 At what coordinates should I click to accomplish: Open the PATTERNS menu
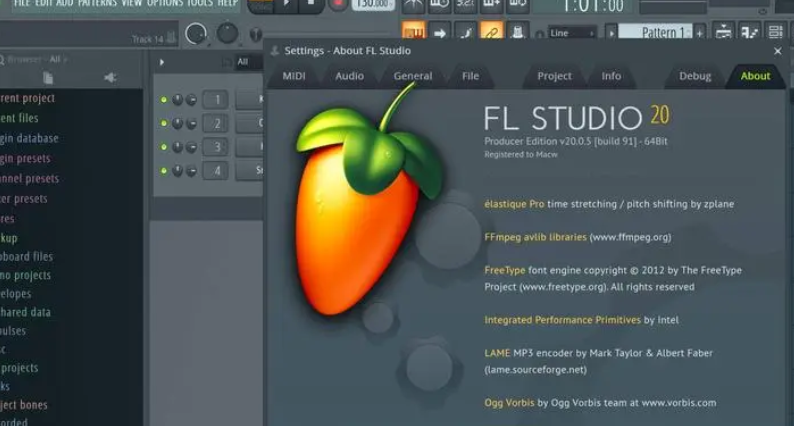tap(97, 3)
